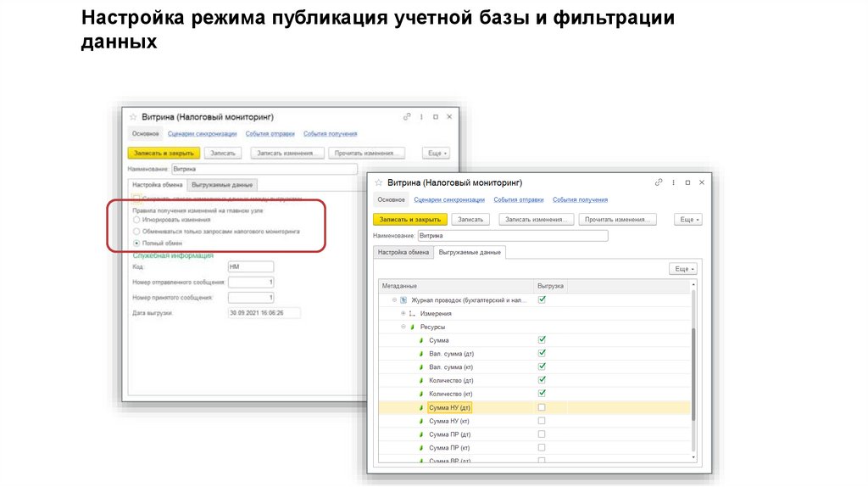The width and height of the screenshot is (868, 487).
Task: Uncheck Выгрузка for Журнал проводок row
Action: pyautogui.click(x=542, y=299)
